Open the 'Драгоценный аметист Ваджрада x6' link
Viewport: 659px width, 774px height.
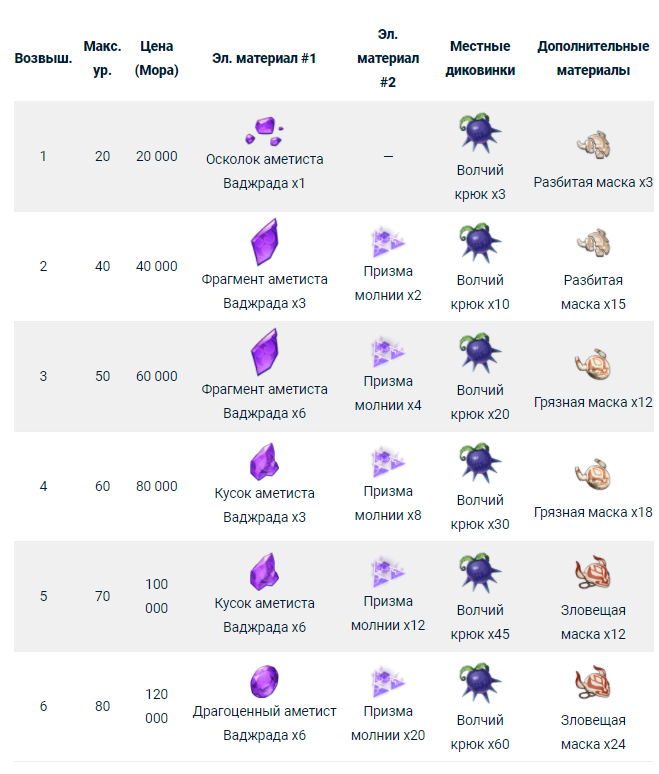265,723
